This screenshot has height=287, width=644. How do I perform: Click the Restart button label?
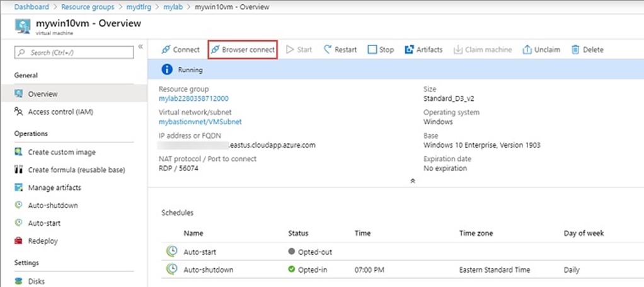point(345,50)
